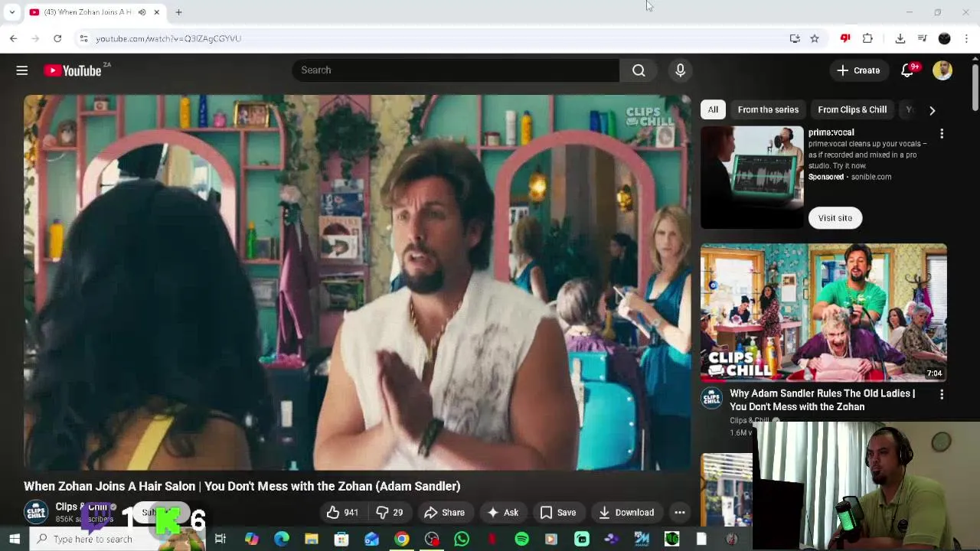
Task: Open the YouTube account avatar menu
Action: (942, 70)
